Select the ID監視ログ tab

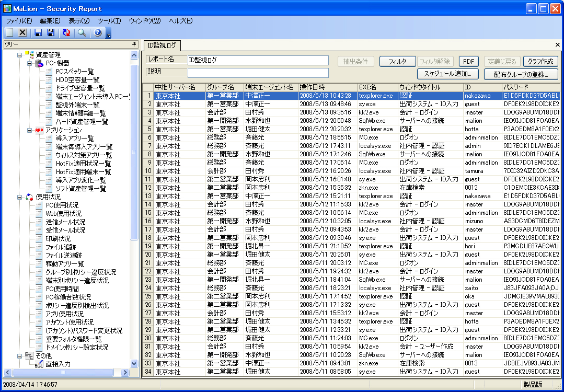[x=162, y=45]
